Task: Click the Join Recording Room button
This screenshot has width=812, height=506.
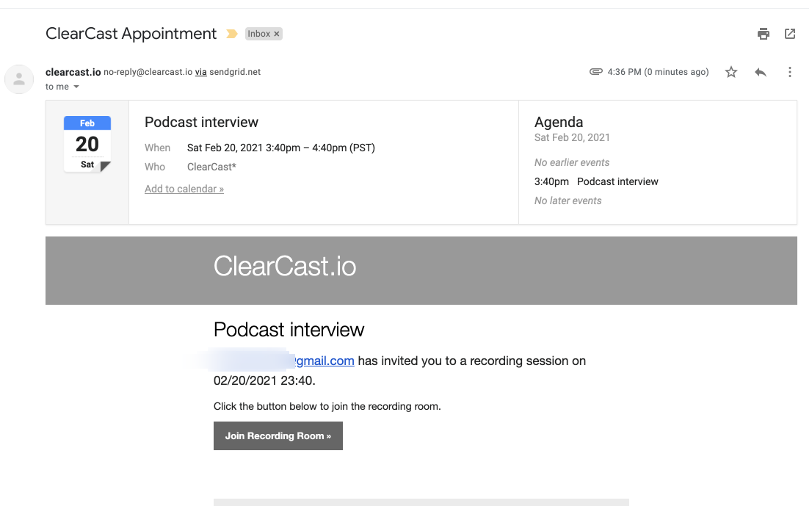Action: tap(278, 435)
